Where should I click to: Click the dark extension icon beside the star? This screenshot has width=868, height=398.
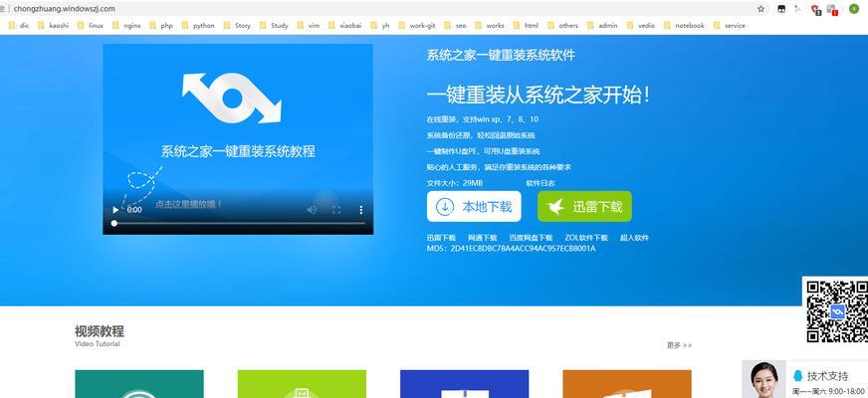point(781,9)
